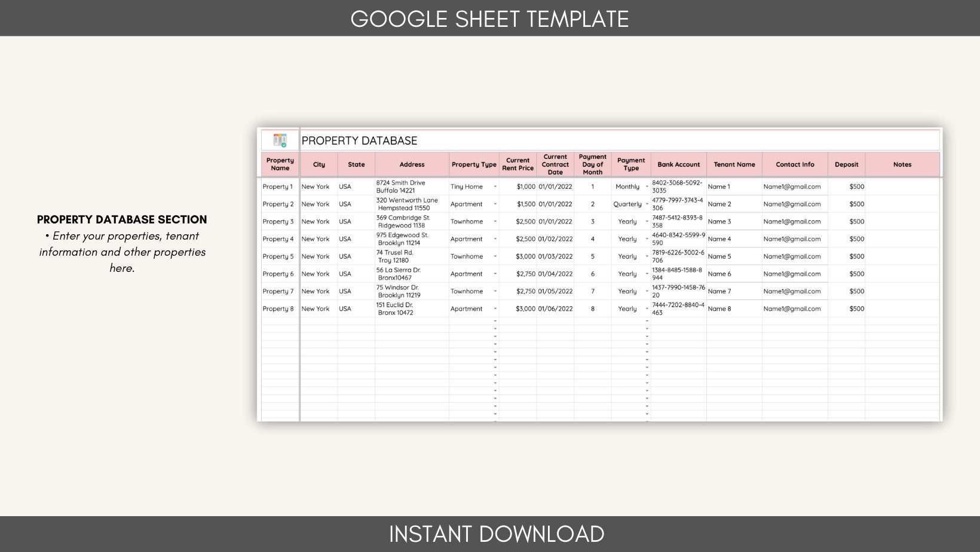980x552 pixels.
Task: Open the Property Type dropdown for Property 1
Action: click(x=495, y=186)
